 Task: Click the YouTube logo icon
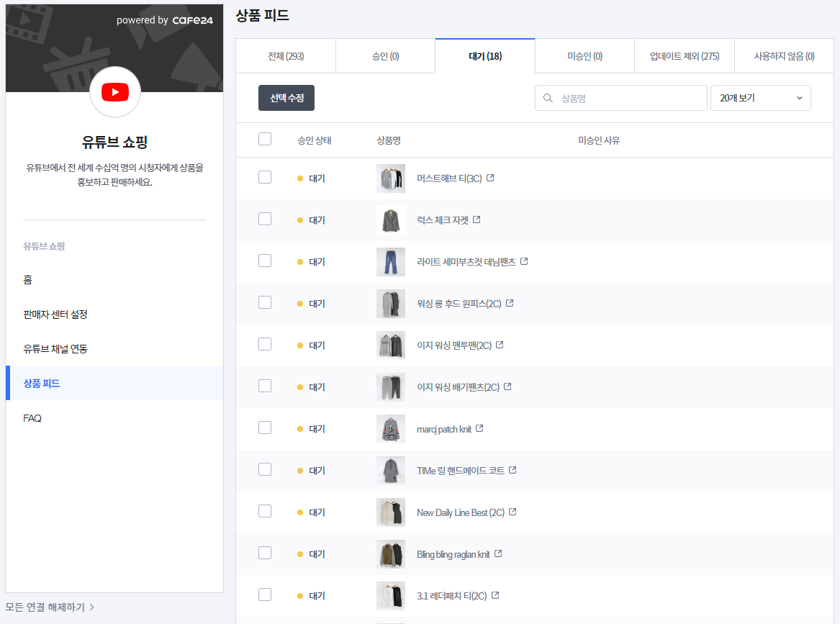[115, 92]
